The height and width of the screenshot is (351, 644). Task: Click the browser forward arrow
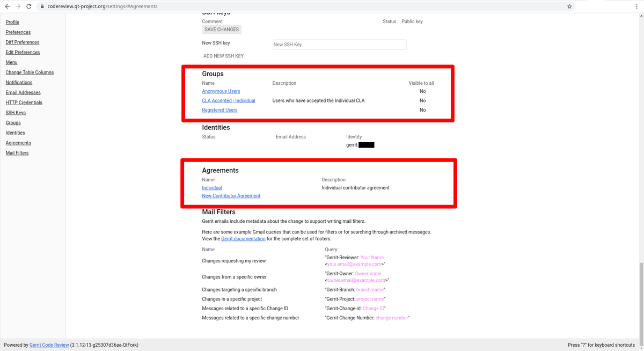[18, 6]
